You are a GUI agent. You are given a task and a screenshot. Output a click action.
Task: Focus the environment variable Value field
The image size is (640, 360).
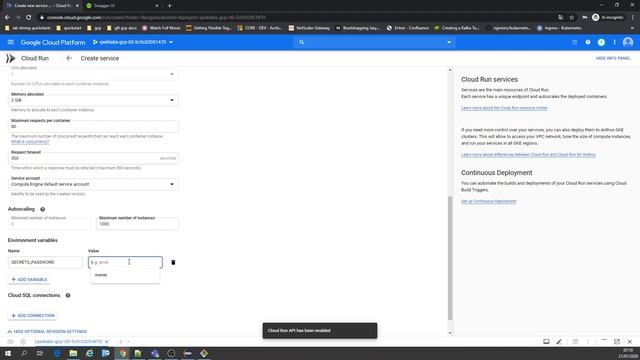click(x=125, y=262)
